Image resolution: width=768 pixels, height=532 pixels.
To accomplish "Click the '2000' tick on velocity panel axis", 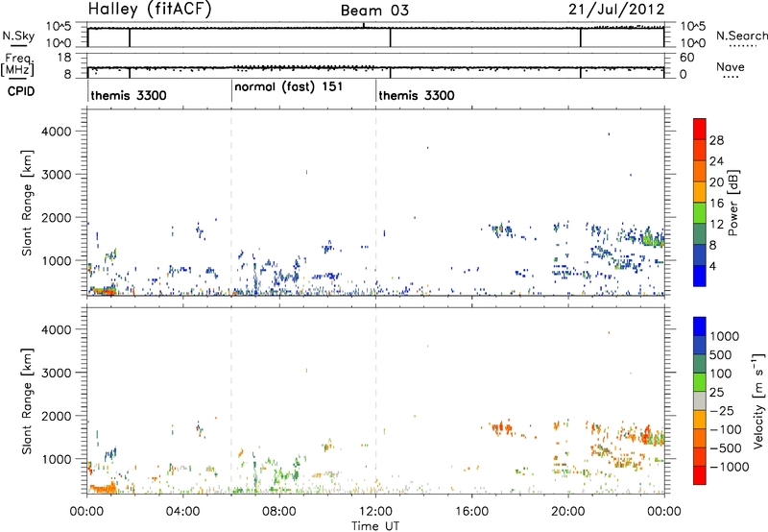I will pyautogui.click(x=56, y=416).
